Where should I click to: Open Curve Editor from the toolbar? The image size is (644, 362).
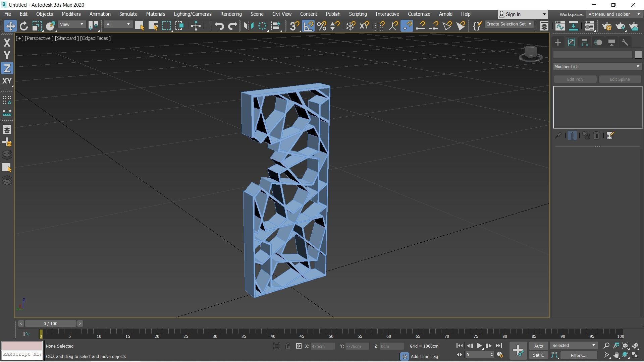(559, 26)
